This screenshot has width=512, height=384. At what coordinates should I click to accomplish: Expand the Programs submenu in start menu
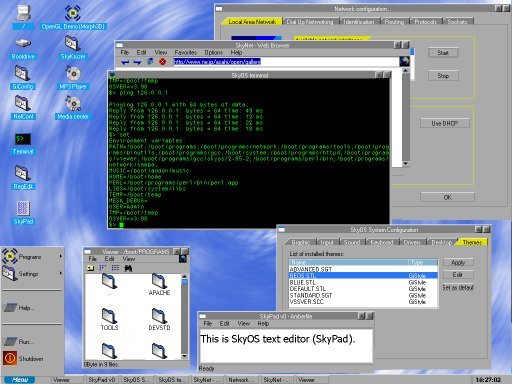32,257
